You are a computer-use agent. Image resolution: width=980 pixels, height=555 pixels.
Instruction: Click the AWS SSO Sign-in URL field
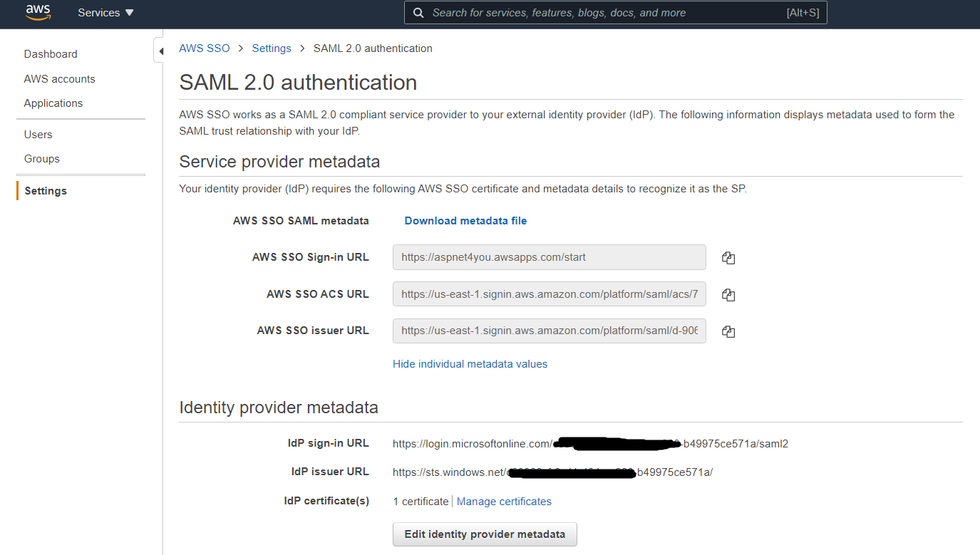549,257
